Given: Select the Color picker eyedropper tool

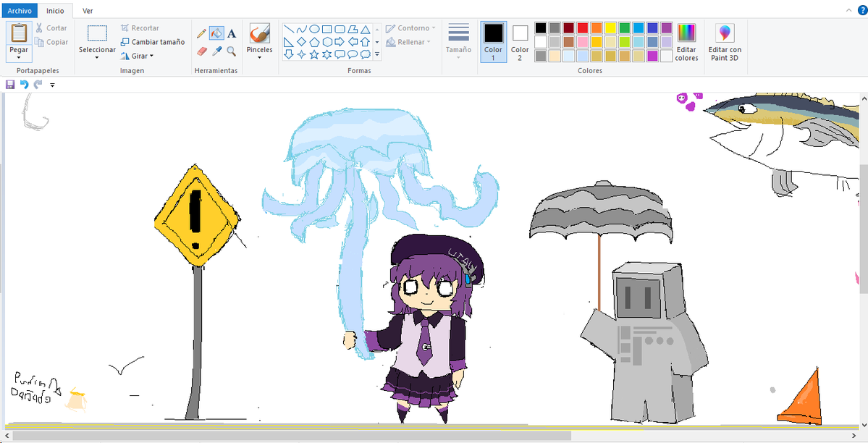Looking at the screenshot, I should (x=216, y=51).
